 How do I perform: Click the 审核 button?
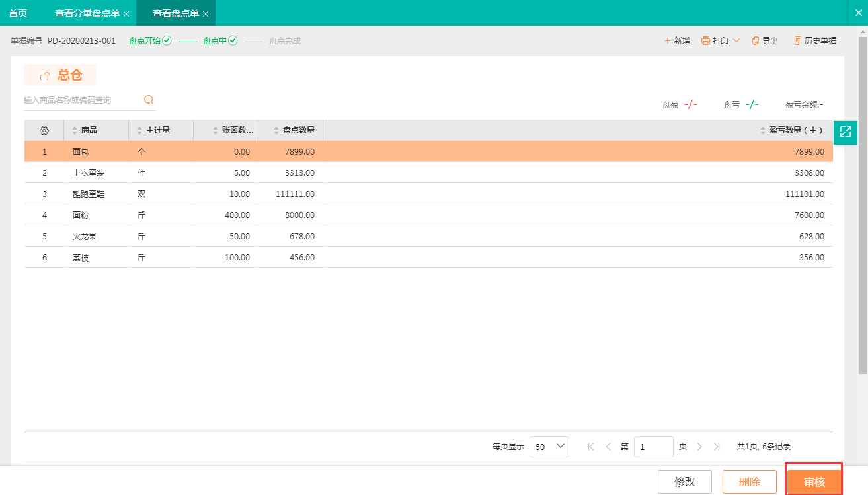814,482
